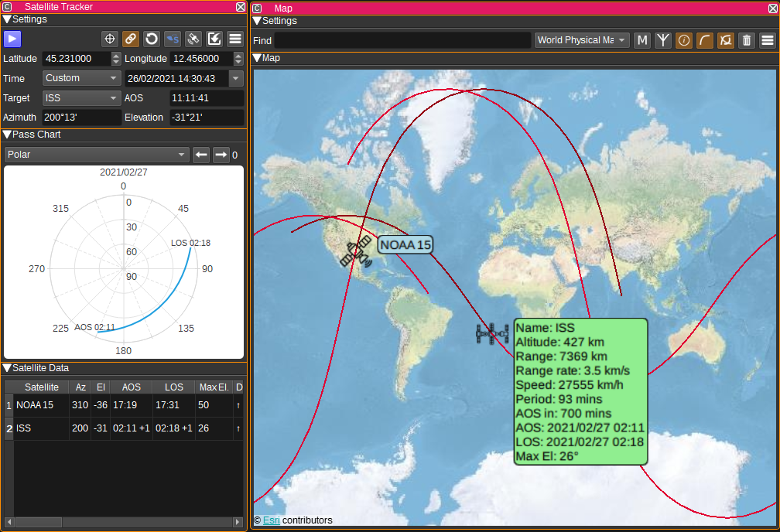This screenshot has width=780, height=532.
Task: Click row header number 1
Action: coord(9,405)
